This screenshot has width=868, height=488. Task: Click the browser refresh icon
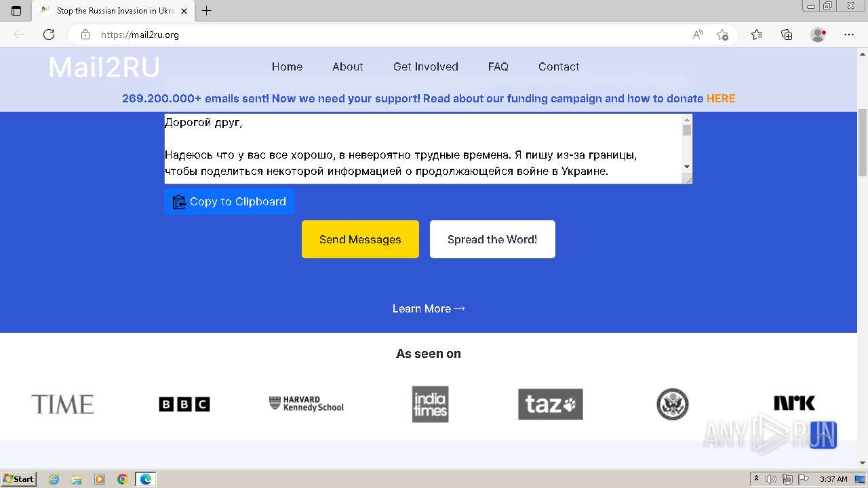pos(49,35)
